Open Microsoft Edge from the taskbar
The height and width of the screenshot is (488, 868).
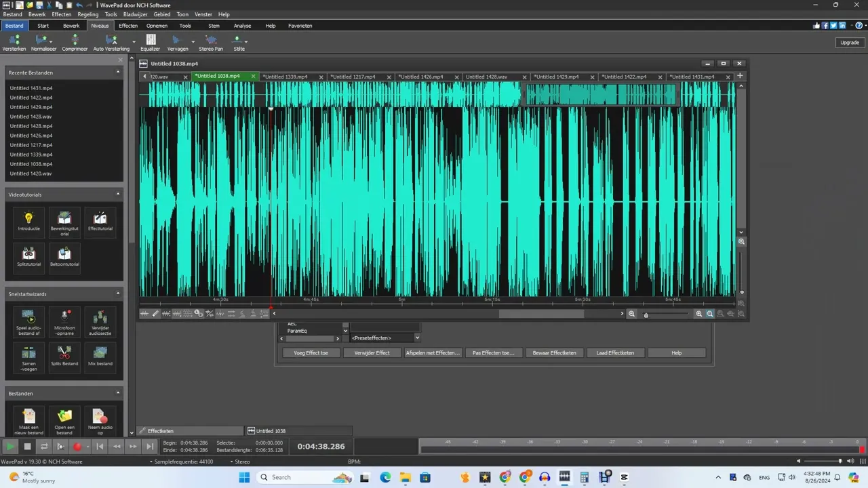tap(385, 477)
